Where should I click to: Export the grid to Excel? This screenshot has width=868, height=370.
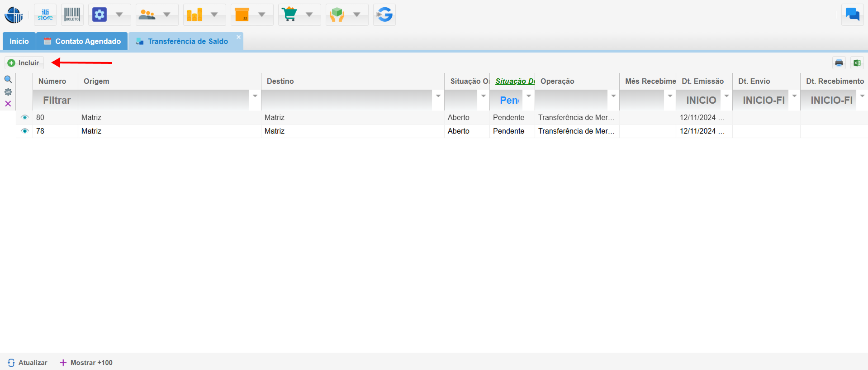tap(857, 63)
